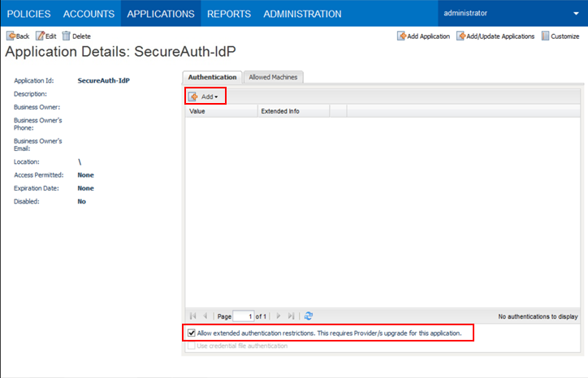The height and width of the screenshot is (378, 588).
Task: Go to the ADMINISTRATION section
Action: (x=302, y=14)
